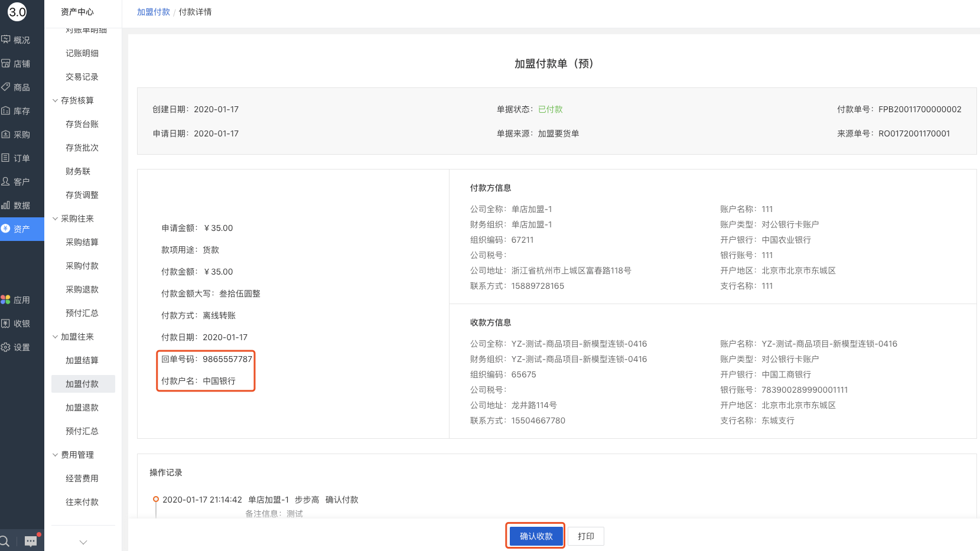Viewport: 980px width, 551px height.
Task: Open 订单 orders icon in sidebar
Action: click(x=6, y=158)
